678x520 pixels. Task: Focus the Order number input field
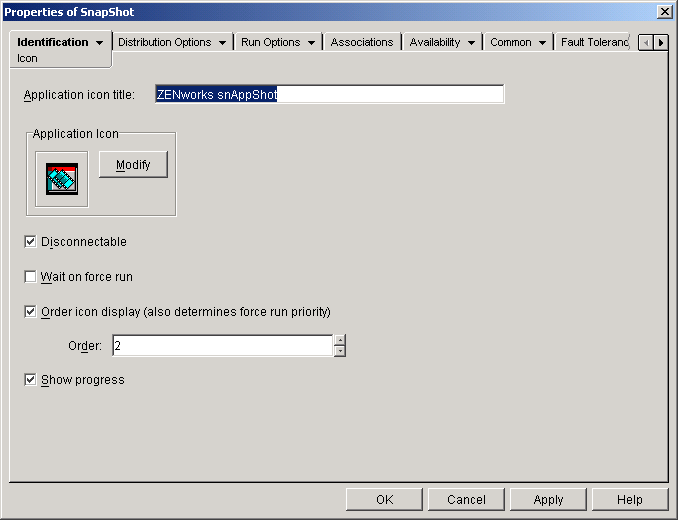pos(223,345)
